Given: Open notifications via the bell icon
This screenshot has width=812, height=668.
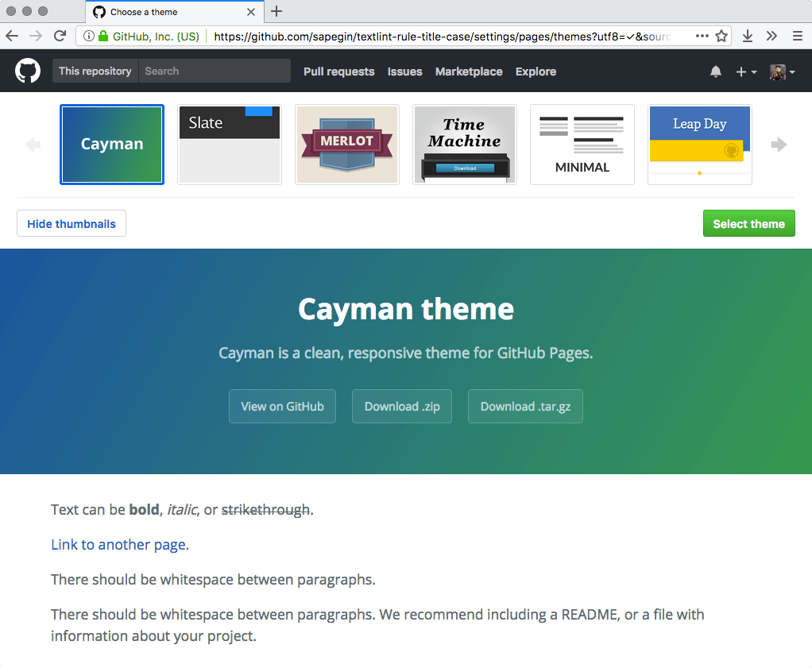Looking at the screenshot, I should coord(715,71).
